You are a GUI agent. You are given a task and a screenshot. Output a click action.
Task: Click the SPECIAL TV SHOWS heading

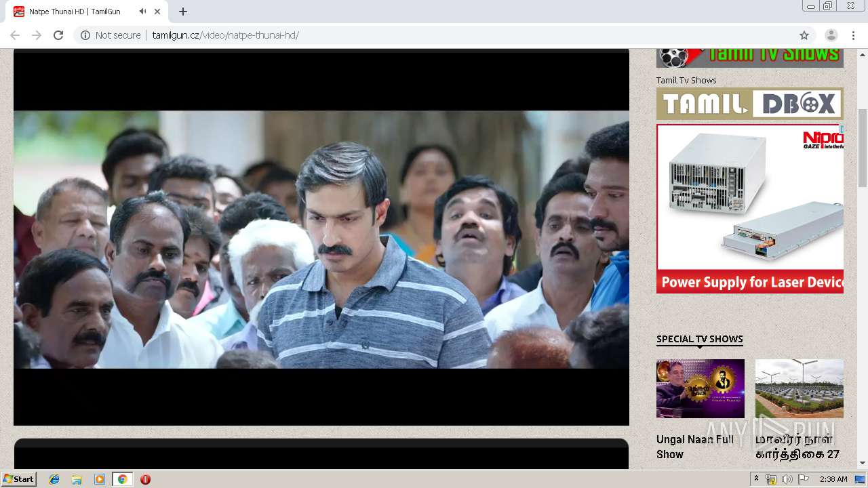tap(700, 339)
